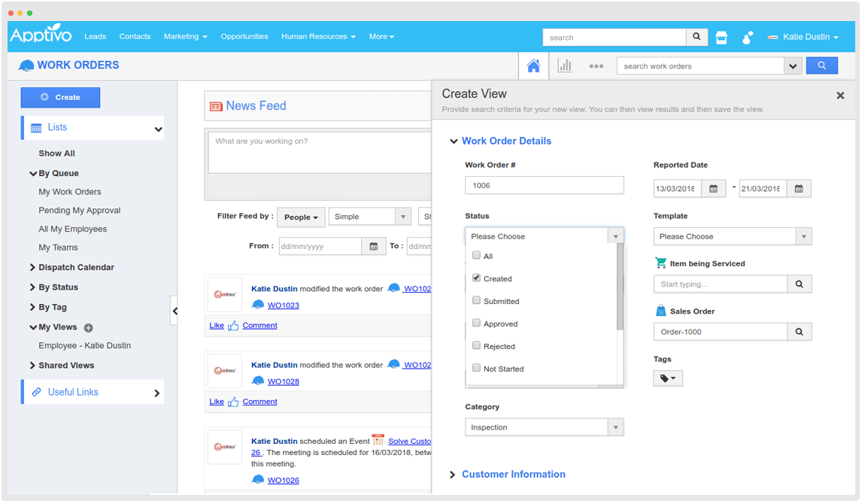The height and width of the screenshot is (504, 865).
Task: Open the Marketing menu
Action: [186, 36]
